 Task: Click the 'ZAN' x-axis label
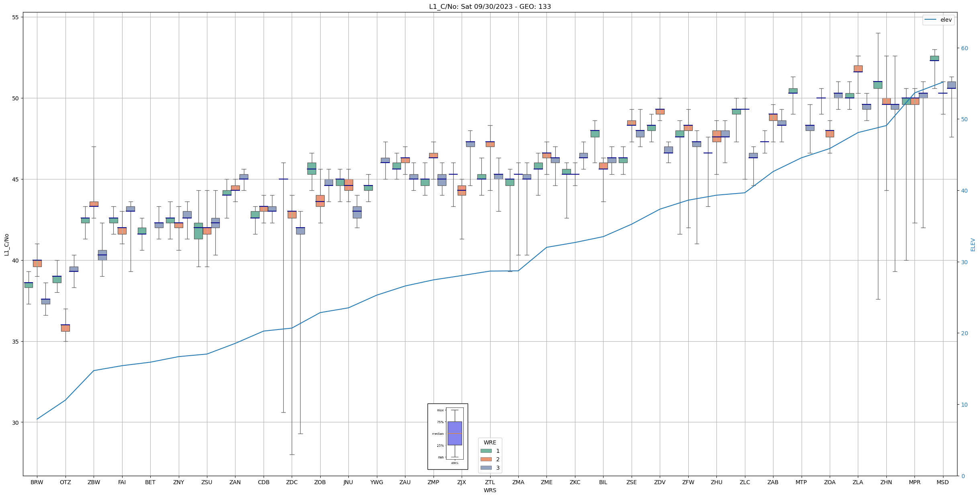235,482
